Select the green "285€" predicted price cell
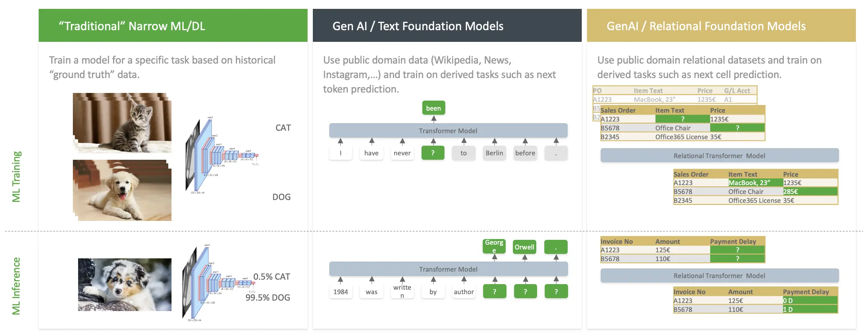The width and height of the screenshot is (868, 334). (x=809, y=192)
